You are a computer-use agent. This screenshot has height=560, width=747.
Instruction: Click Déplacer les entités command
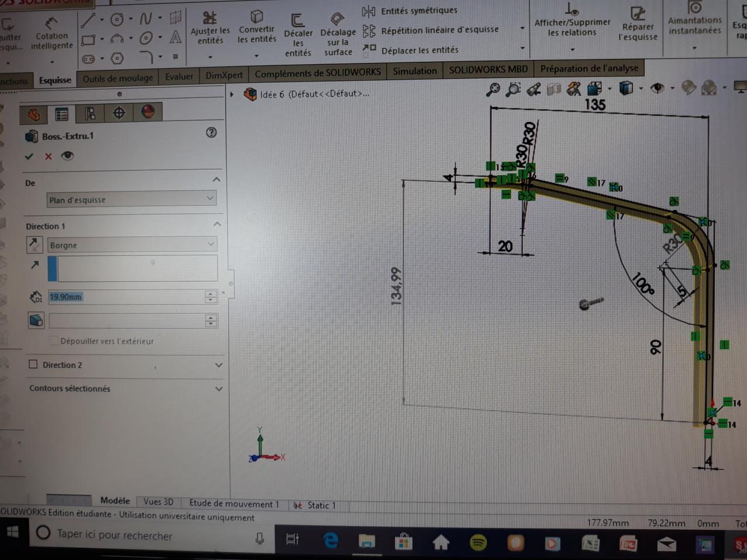click(410, 50)
